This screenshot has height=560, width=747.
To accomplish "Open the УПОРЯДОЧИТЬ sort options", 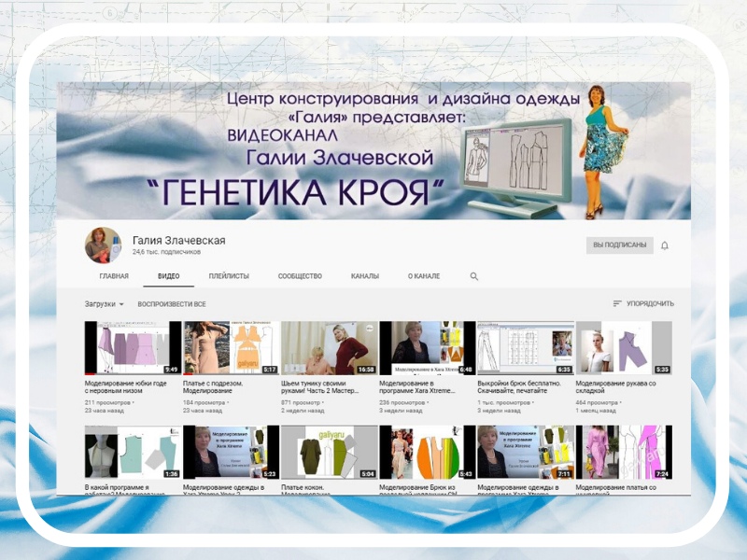I will 643,303.
